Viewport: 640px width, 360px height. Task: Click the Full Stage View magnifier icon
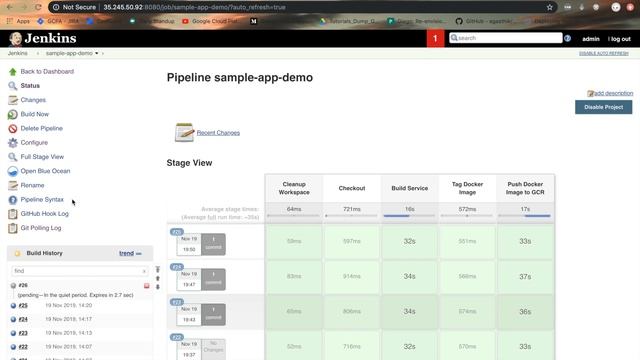tap(13, 157)
